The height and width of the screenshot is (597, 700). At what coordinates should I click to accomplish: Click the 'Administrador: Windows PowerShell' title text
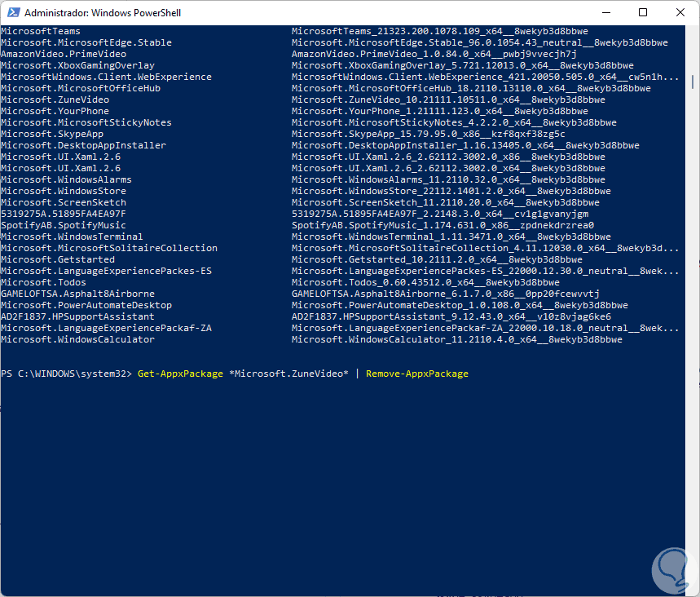pyautogui.click(x=103, y=13)
